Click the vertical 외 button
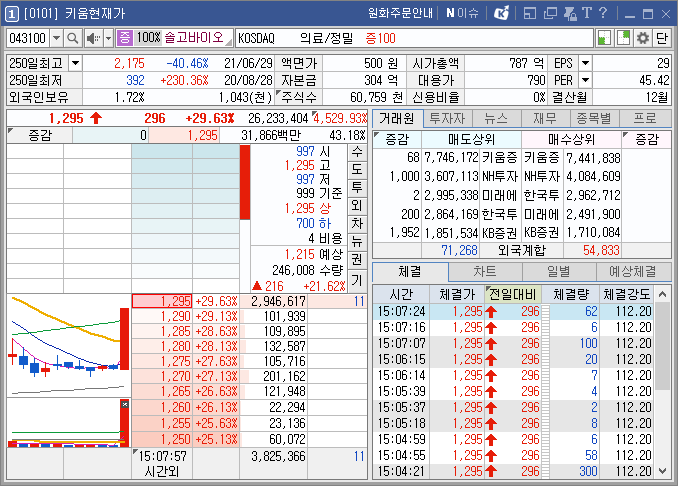Screen dimensions: 678x486 coord(357,206)
